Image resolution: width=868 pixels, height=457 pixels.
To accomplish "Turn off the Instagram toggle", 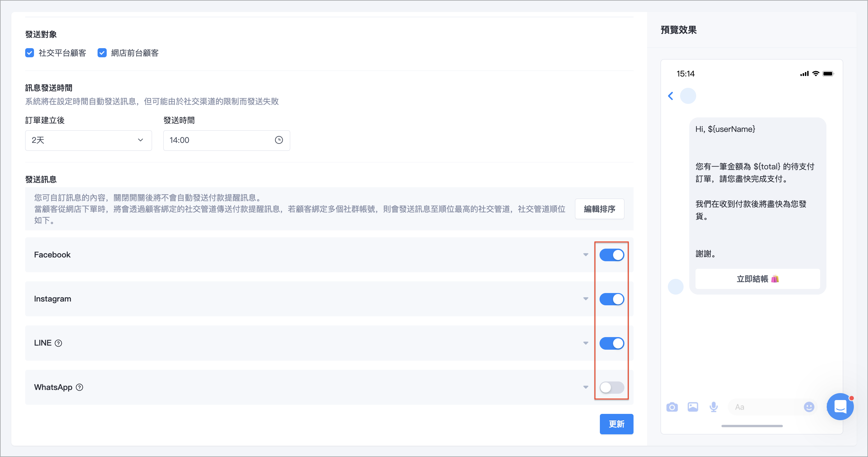I will tap(612, 299).
